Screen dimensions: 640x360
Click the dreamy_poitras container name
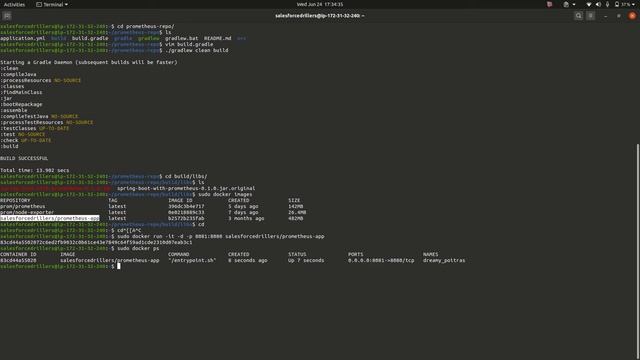tap(444, 260)
